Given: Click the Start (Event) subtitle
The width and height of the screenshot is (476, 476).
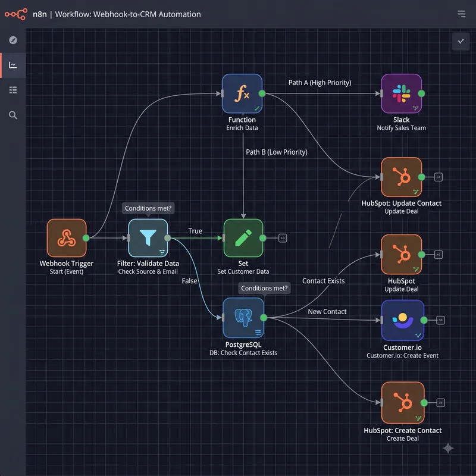Looking at the screenshot, I should tap(67, 271).
